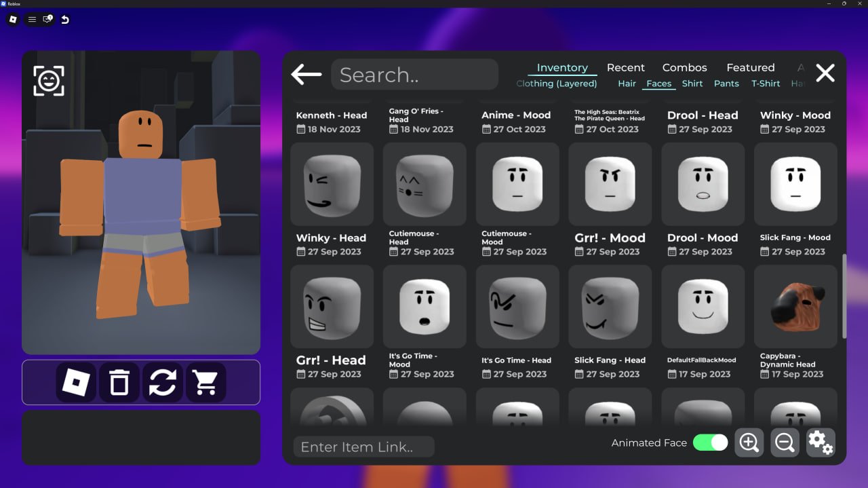Click the Search field
The width and height of the screenshot is (868, 488).
tap(414, 75)
